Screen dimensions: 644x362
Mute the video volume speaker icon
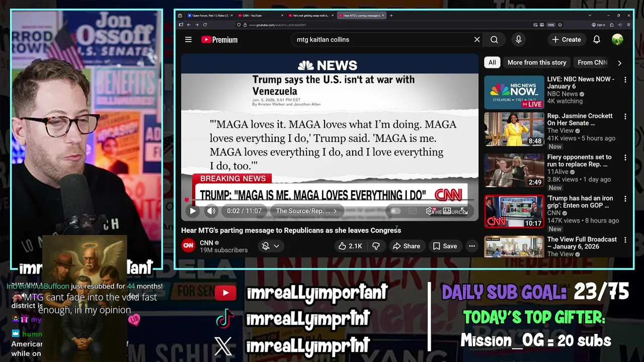point(211,211)
